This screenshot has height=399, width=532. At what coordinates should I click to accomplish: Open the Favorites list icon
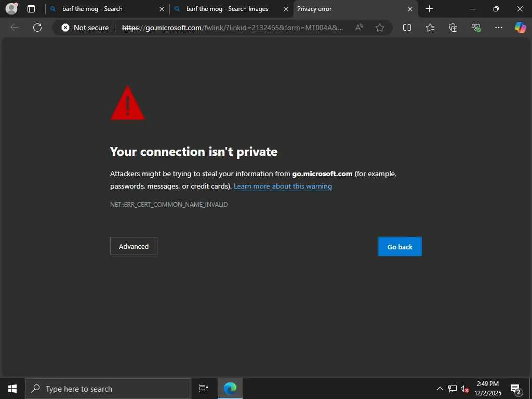tap(430, 28)
